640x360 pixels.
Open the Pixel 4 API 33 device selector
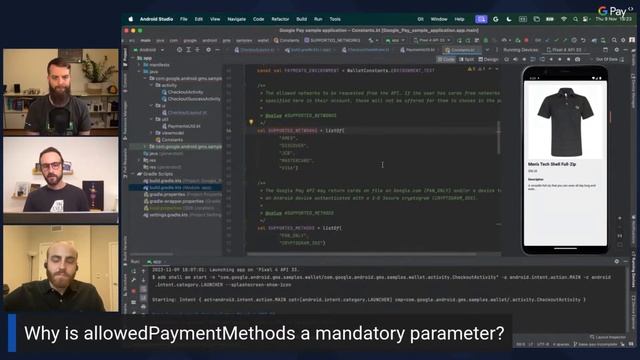click(433, 40)
